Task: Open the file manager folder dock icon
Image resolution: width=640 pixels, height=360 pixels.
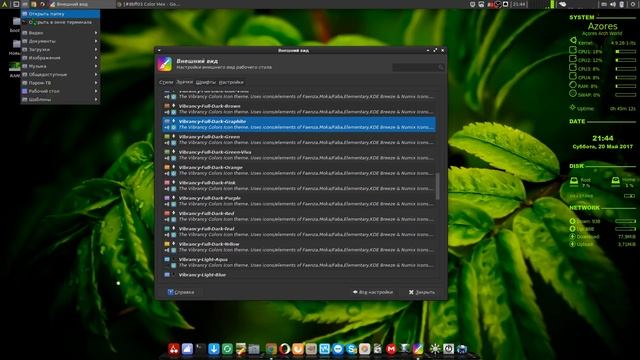Action: pos(254,349)
